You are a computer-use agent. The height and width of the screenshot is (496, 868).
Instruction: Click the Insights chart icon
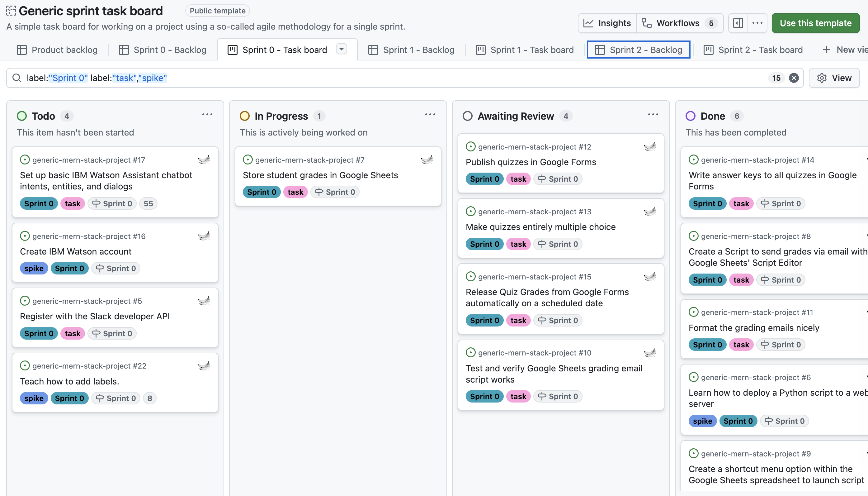(590, 23)
